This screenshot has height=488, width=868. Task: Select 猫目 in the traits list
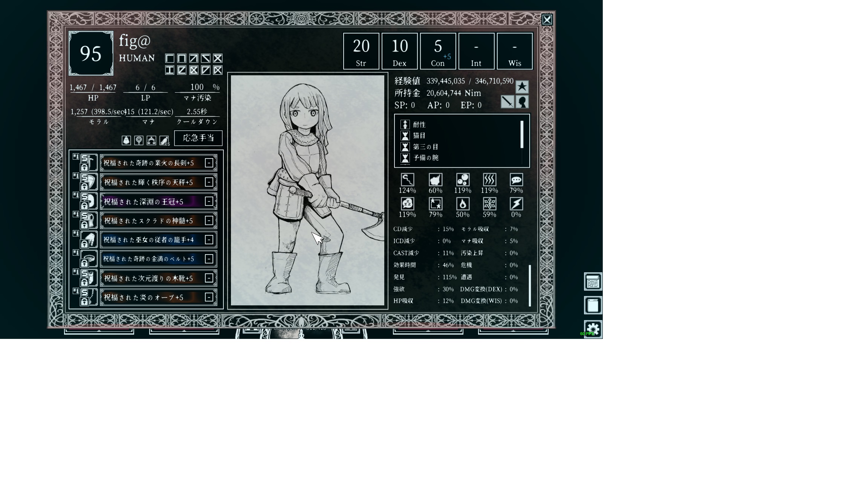pos(419,136)
